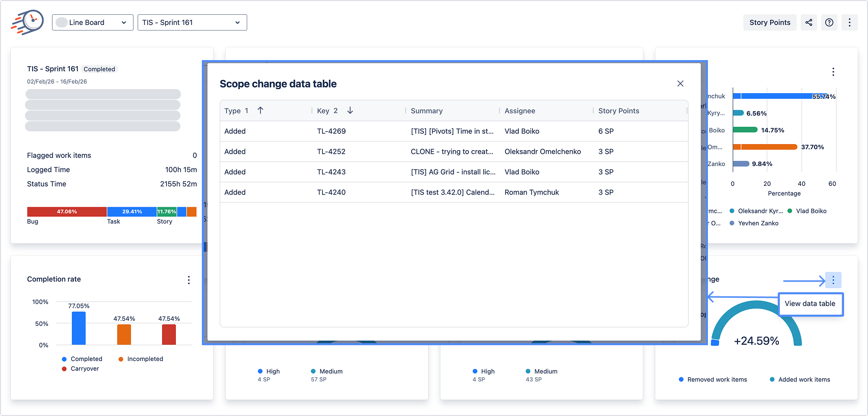Open the three-dot menu above the percentage chart
This screenshot has width=868, height=416.
point(833,72)
